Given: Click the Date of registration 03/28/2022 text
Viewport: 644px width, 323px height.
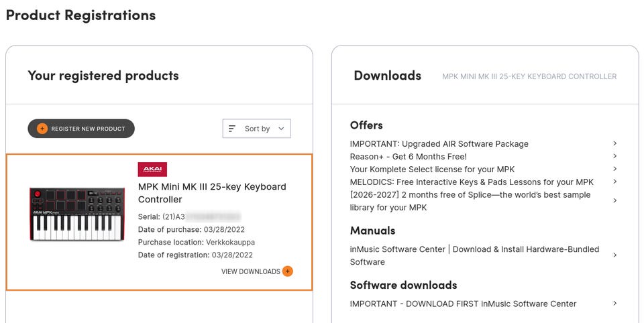Looking at the screenshot, I should coord(195,255).
